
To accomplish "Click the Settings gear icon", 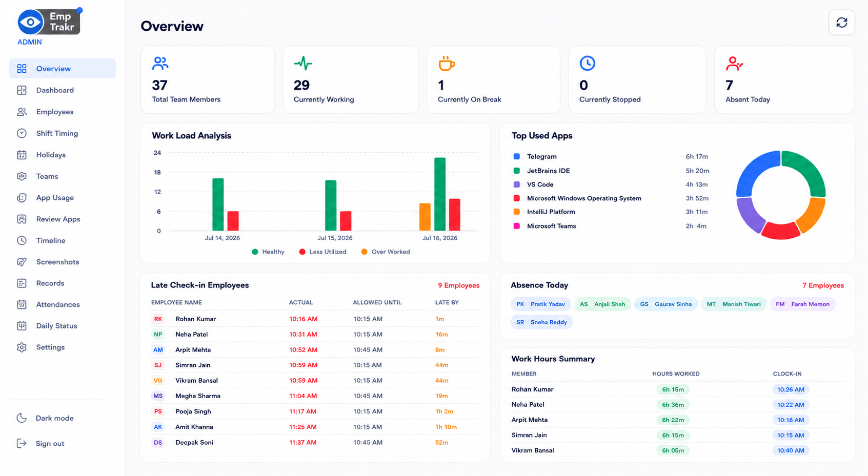I will click(22, 347).
